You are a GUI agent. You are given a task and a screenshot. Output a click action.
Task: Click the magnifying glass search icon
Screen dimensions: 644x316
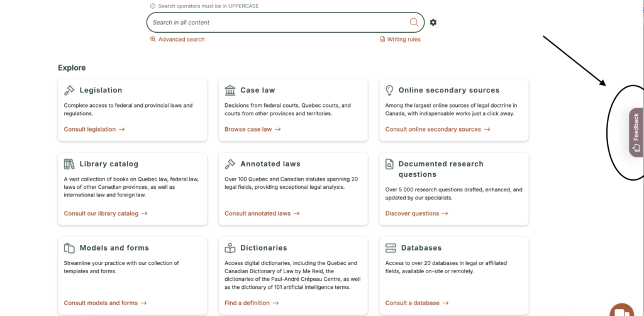point(414,22)
